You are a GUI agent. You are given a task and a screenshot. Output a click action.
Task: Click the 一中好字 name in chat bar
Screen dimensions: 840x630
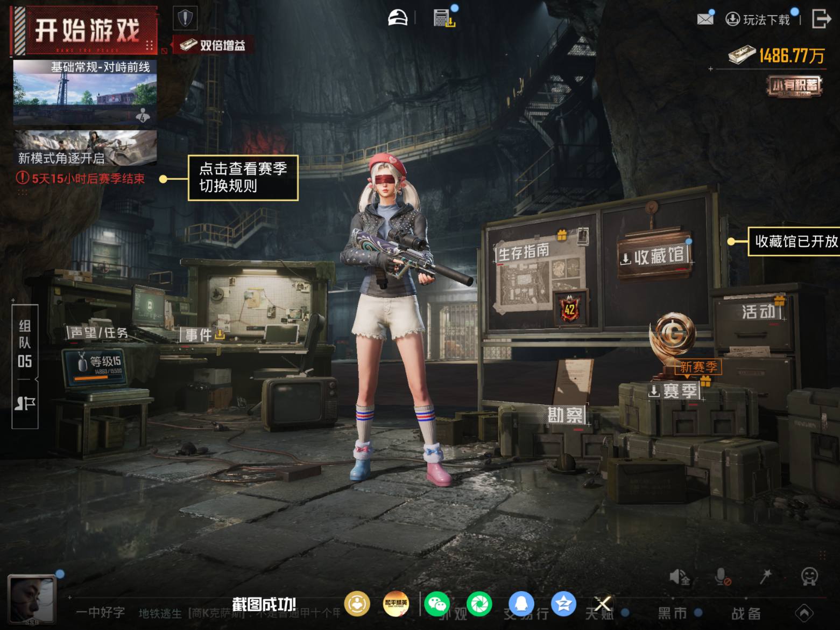(x=101, y=613)
